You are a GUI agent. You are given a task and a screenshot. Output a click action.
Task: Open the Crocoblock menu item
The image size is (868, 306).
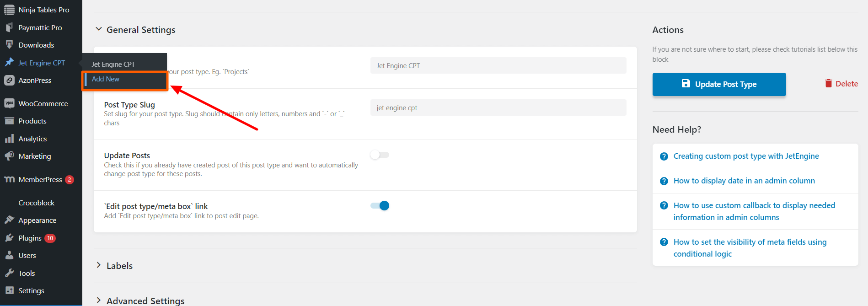point(37,203)
